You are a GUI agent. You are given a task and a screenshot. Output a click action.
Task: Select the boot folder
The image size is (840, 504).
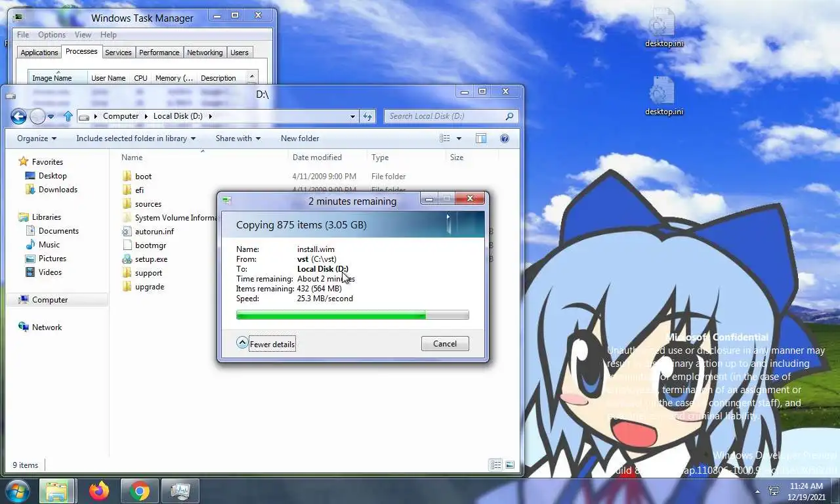[143, 177]
